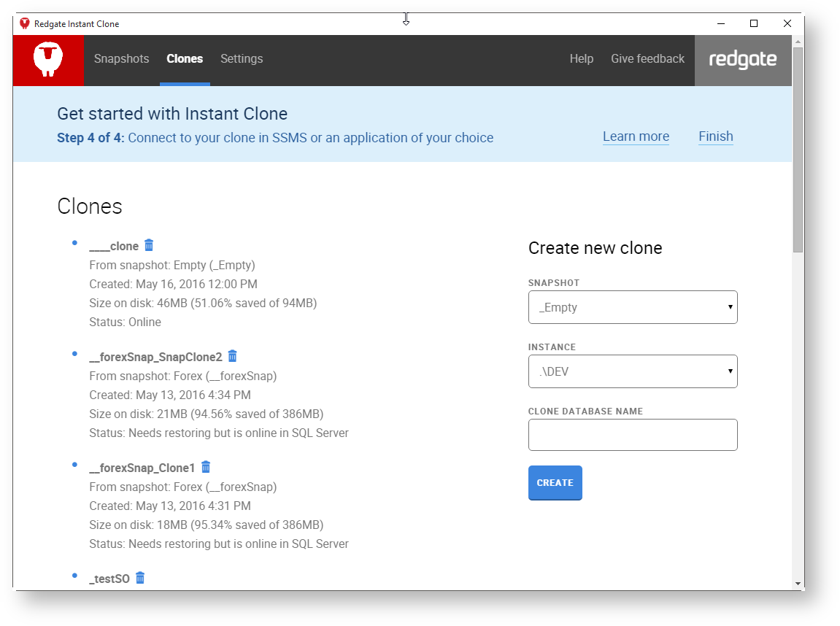Click the scrollbar up arrow
Viewport: 840px width, 626px height.
[798, 42]
